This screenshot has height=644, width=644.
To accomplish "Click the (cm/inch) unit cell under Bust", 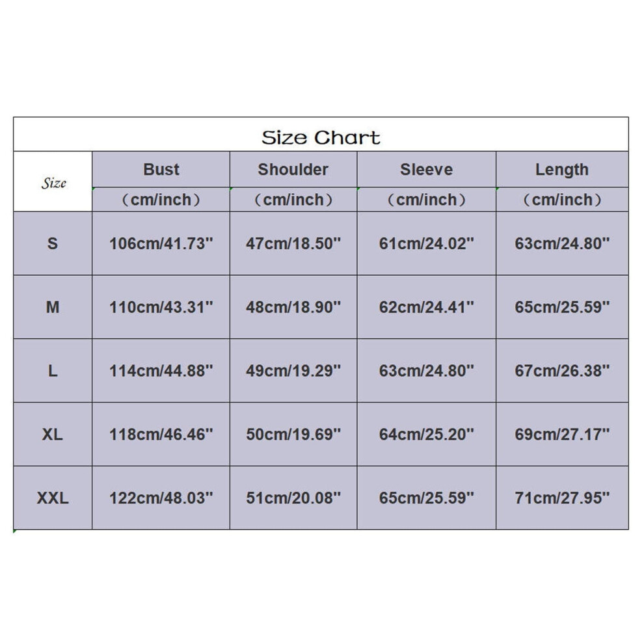I will pyautogui.click(x=161, y=200).
